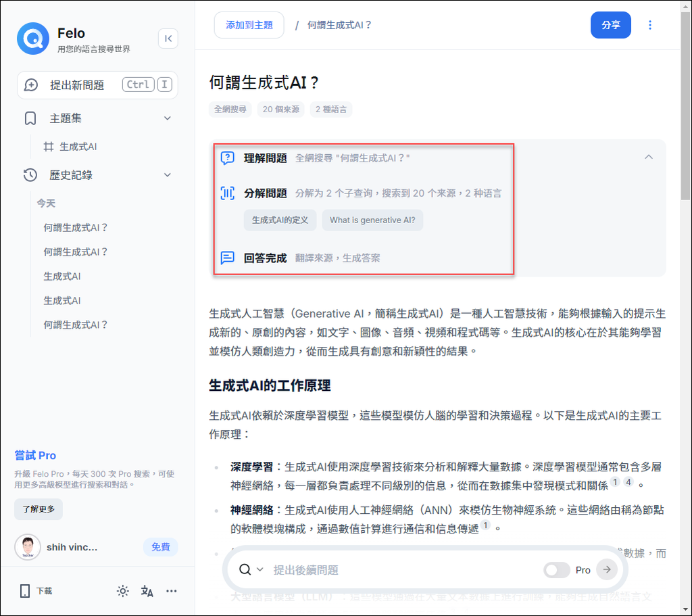The image size is (692, 616).
Task: Collapse the 歷史記錄 section chevron
Action: click(168, 175)
